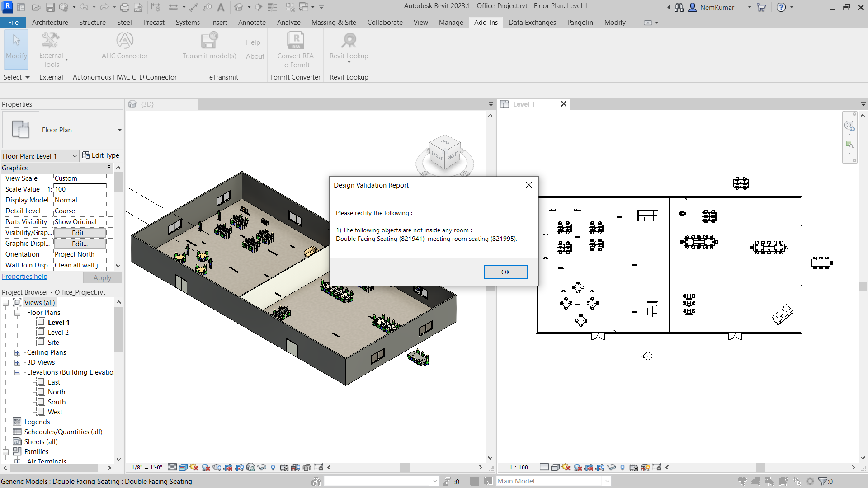
Task: Click the Edit Type button
Action: point(101,155)
